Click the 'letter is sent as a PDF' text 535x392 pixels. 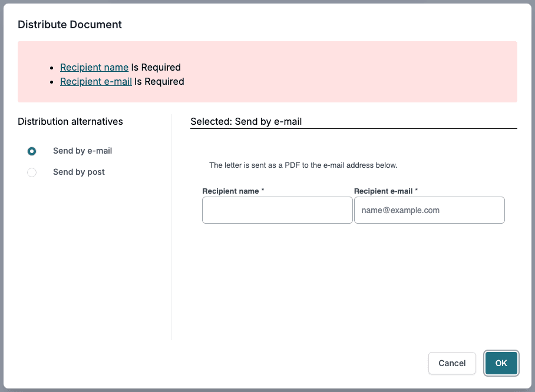point(303,165)
